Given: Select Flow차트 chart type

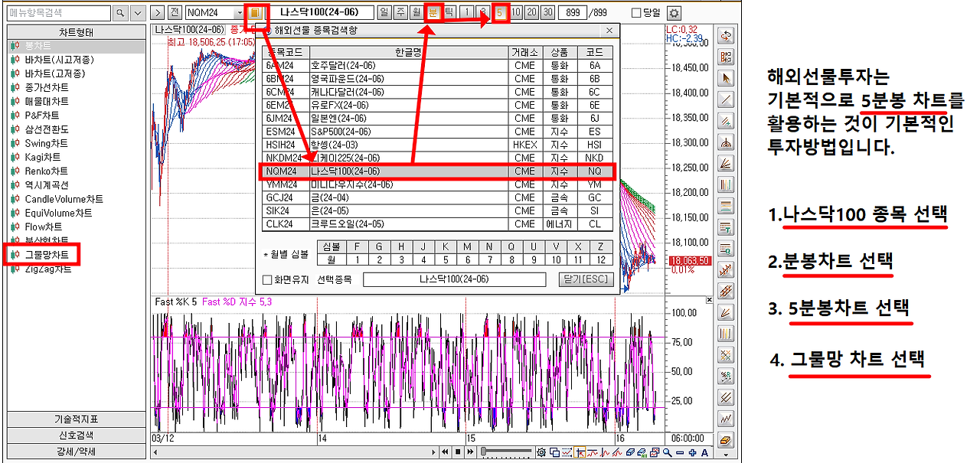Looking at the screenshot, I should [x=44, y=227].
